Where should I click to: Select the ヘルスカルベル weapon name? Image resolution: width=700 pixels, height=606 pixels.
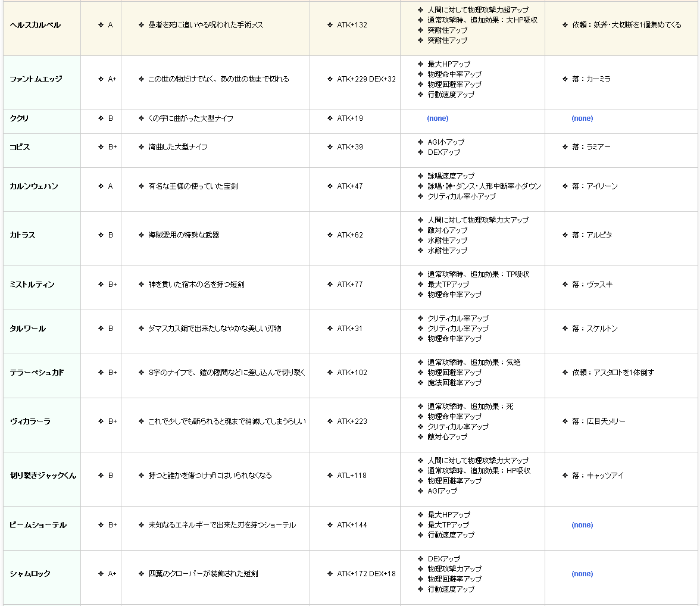point(35,25)
